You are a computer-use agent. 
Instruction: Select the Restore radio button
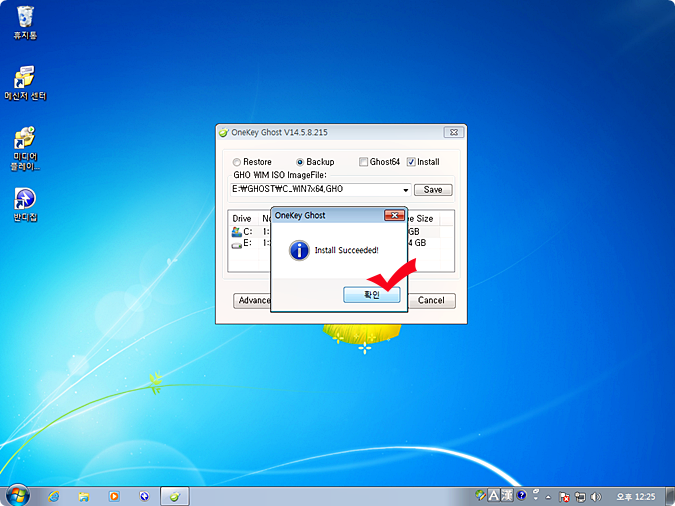(x=236, y=162)
